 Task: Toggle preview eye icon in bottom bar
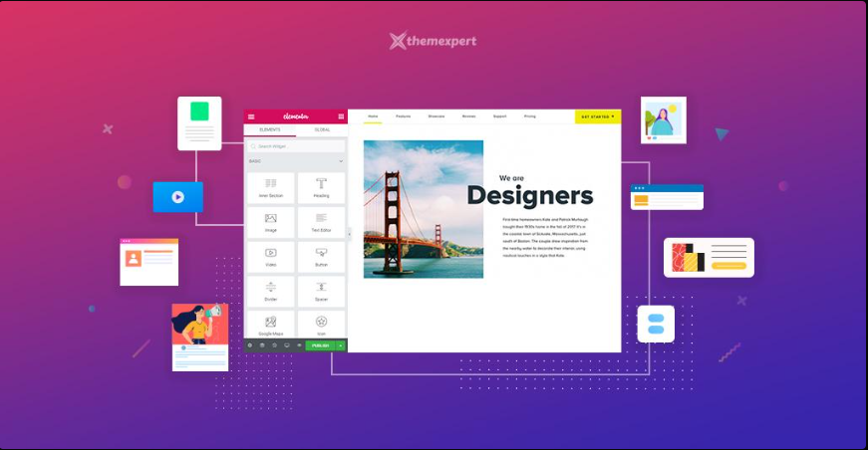pos(298,345)
